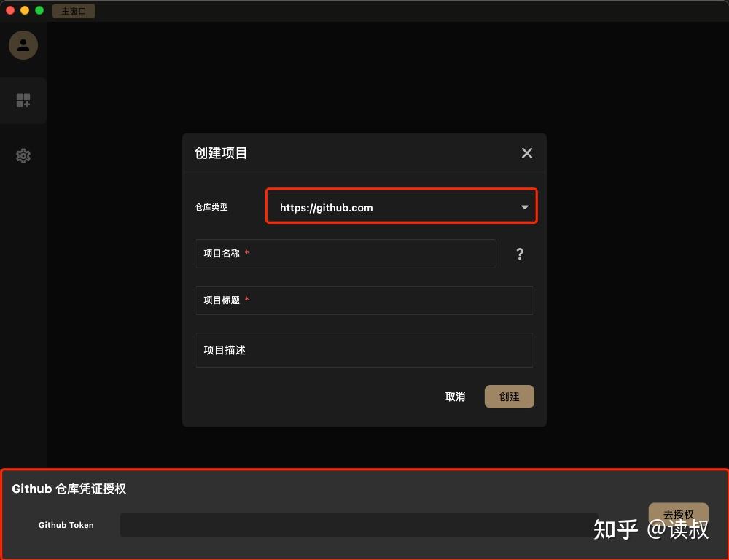Focus the 项目标题 input field
The width and height of the screenshot is (729, 560).
(364, 300)
